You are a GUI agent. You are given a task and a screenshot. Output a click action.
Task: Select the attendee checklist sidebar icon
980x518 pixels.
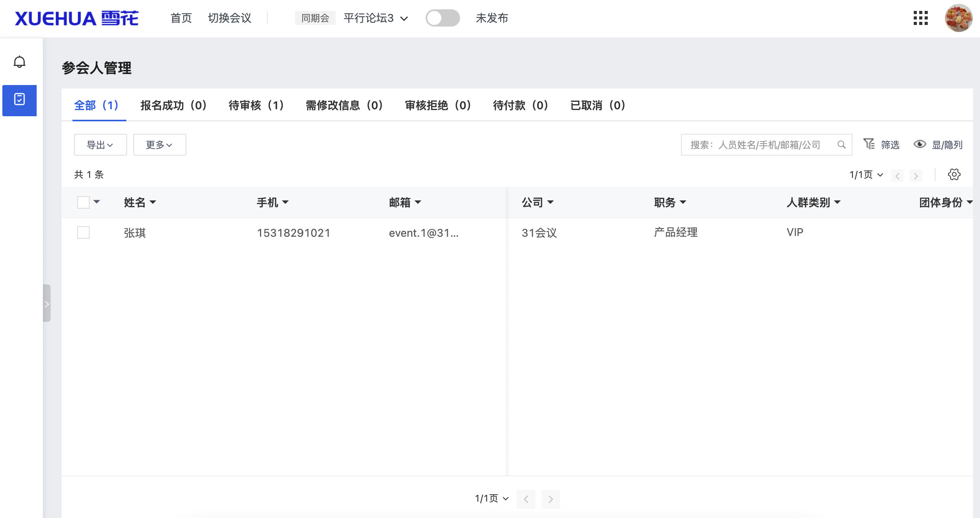click(x=19, y=100)
